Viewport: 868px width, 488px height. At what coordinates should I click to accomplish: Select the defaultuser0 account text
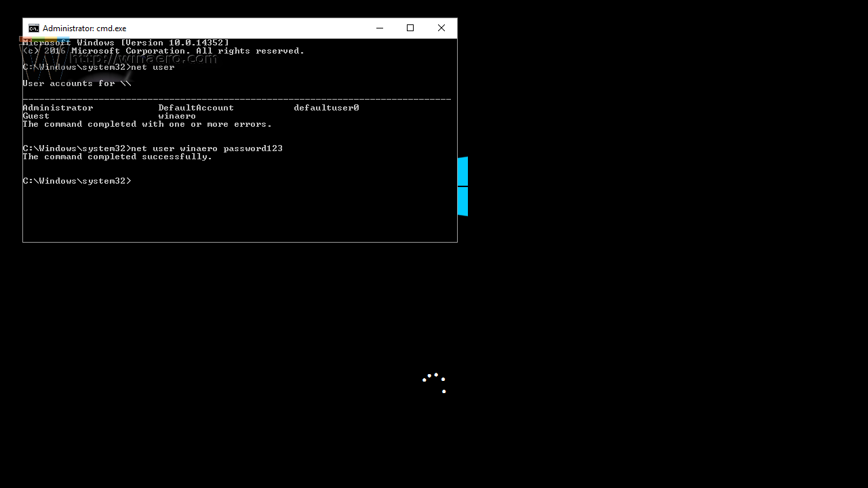[x=326, y=107]
